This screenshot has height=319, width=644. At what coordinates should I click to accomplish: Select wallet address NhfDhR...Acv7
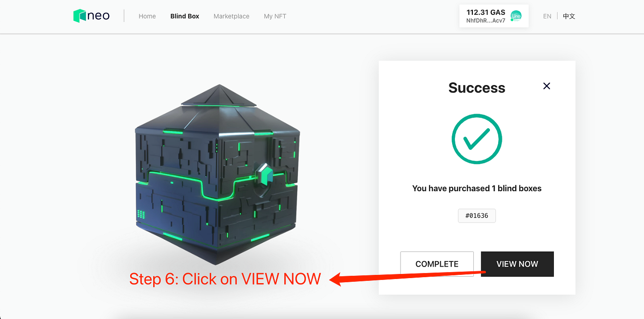[486, 21]
